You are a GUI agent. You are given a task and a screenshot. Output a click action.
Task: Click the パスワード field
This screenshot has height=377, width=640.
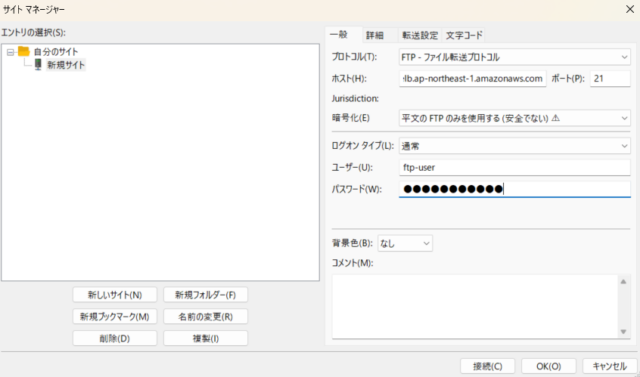[x=515, y=189]
